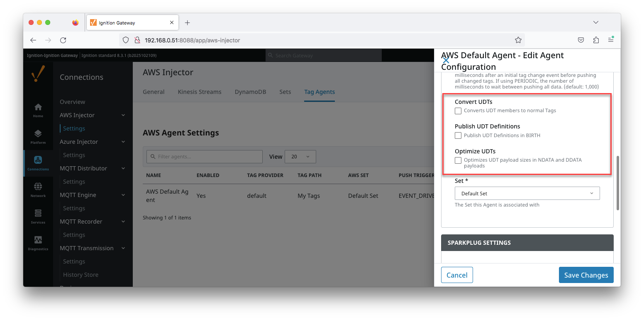Viewport: 644px width, 320px height.
Task: Enable Publish UDT Definitions checkbox
Action: click(458, 135)
